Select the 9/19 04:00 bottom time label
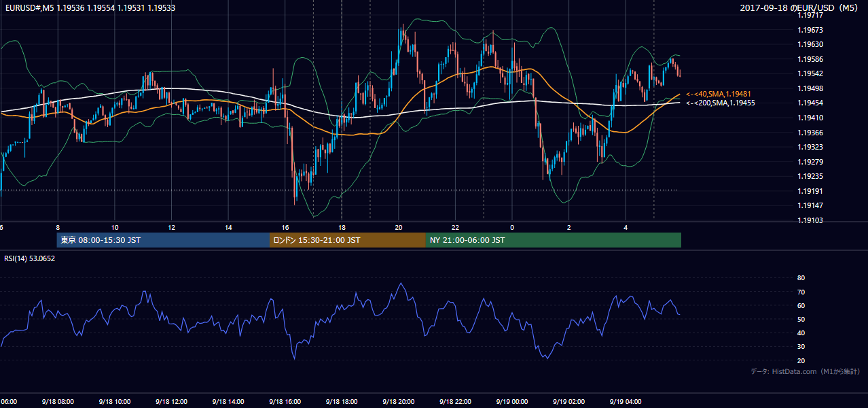The image size is (868, 408). 626,402
